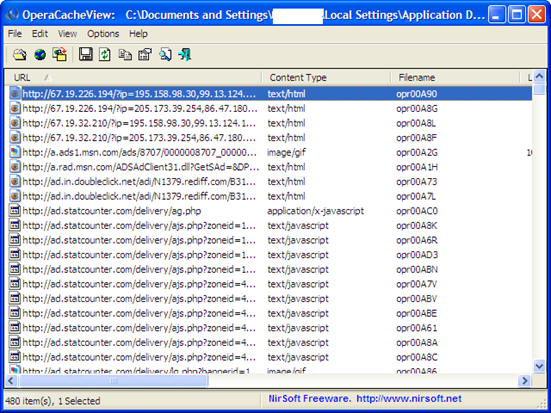The height and width of the screenshot is (413, 551).
Task: Click the application/x-javascript content type cell
Action: point(316,211)
